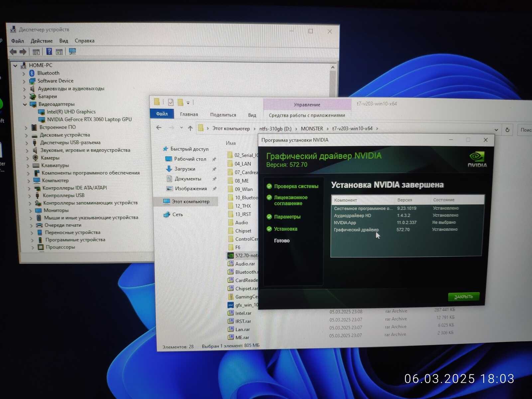This screenshot has height=399, width=532.
Task: Click the Intel icon of the gfx_win file
Action: point(230,305)
